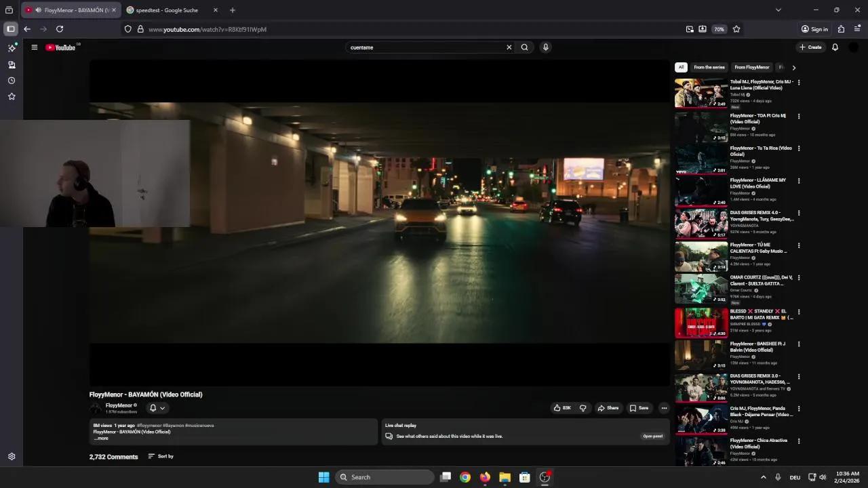Open the live chat replay panel
The width and height of the screenshot is (868, 488).
tap(652, 436)
